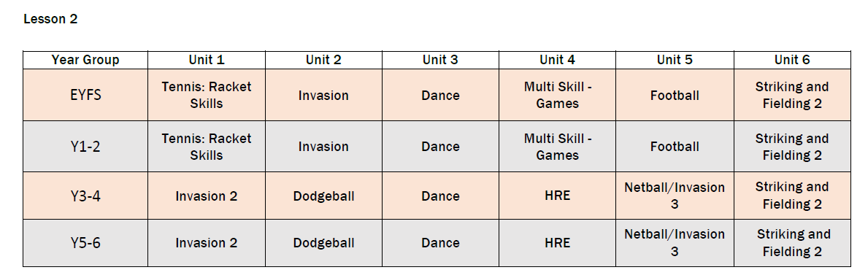This screenshot has width=868, height=278.
Task: Click the Lesson 2 heading
Action: (50, 19)
